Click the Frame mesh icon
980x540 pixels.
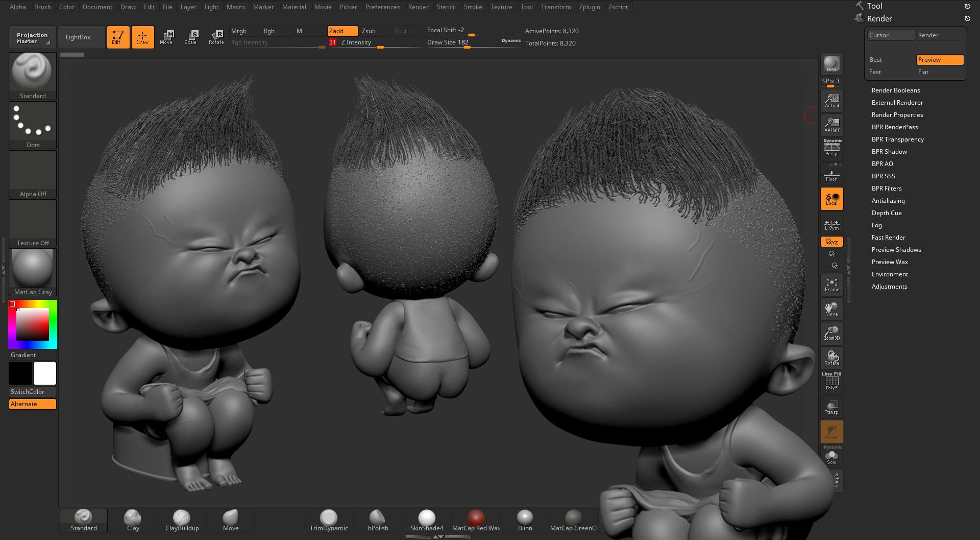[x=831, y=285]
